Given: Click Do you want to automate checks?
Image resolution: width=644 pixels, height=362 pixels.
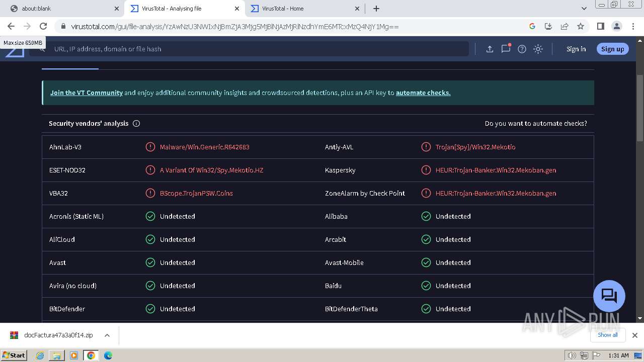Looking at the screenshot, I should click(536, 123).
